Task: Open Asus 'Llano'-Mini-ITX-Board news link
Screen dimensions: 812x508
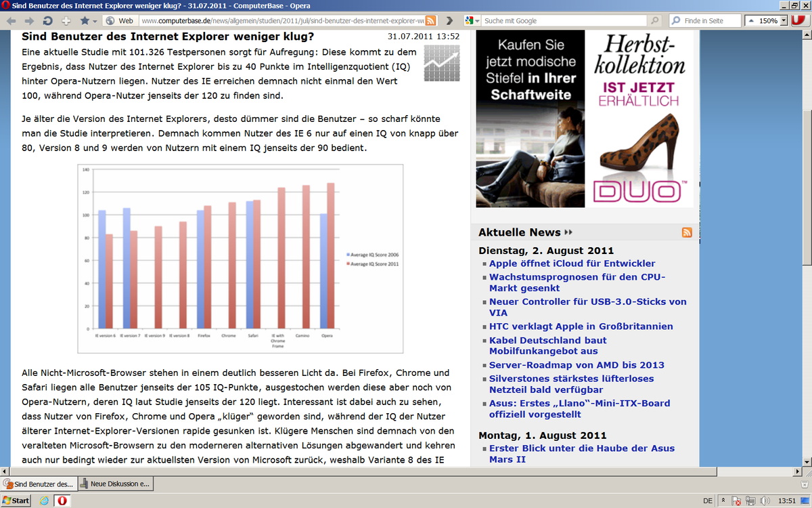Action: pos(580,408)
